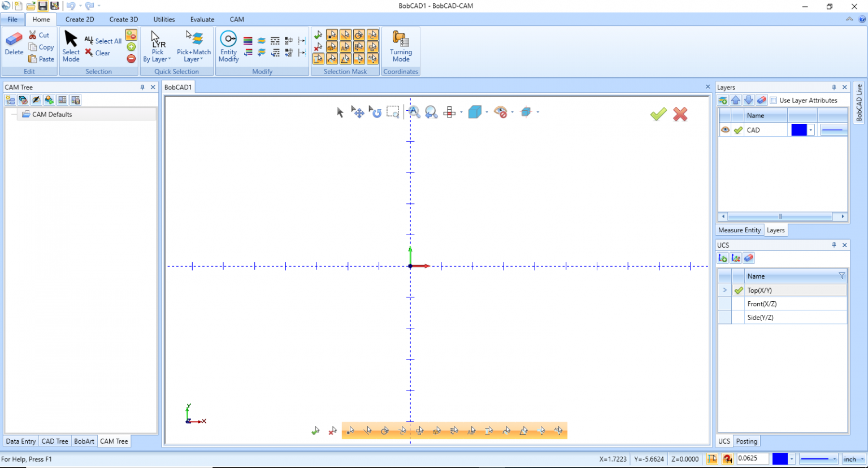The image size is (868, 468).
Task: Switch to the Create 2D ribbon tab
Action: pyautogui.click(x=80, y=19)
